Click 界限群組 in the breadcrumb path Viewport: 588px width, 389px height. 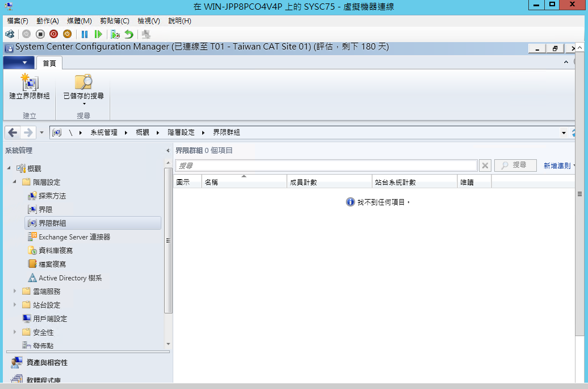pos(227,133)
